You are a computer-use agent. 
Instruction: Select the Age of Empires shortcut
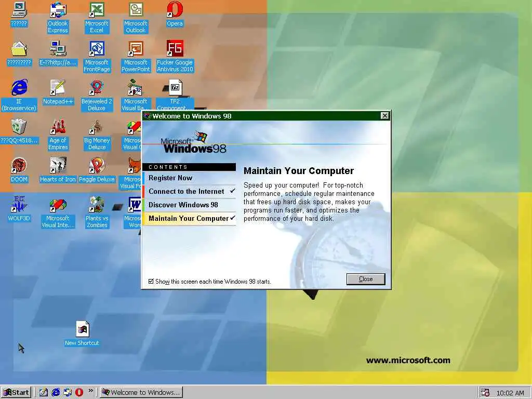(x=58, y=135)
